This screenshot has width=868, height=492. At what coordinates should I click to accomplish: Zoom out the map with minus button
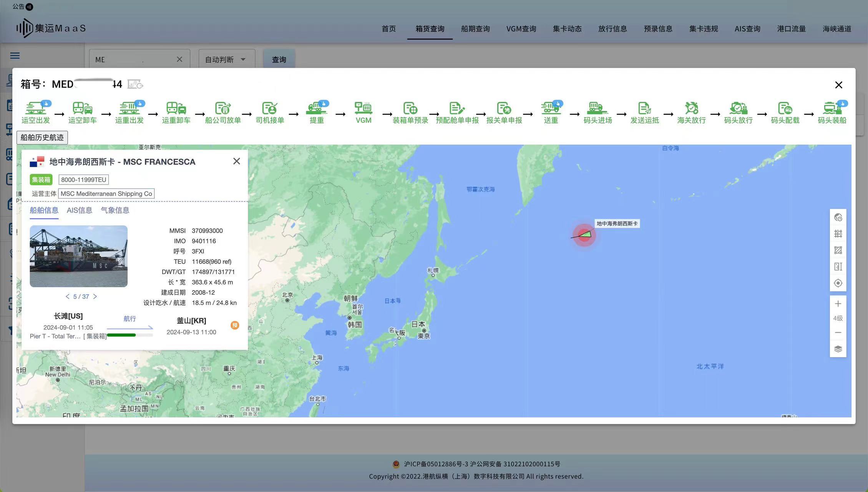[838, 332]
